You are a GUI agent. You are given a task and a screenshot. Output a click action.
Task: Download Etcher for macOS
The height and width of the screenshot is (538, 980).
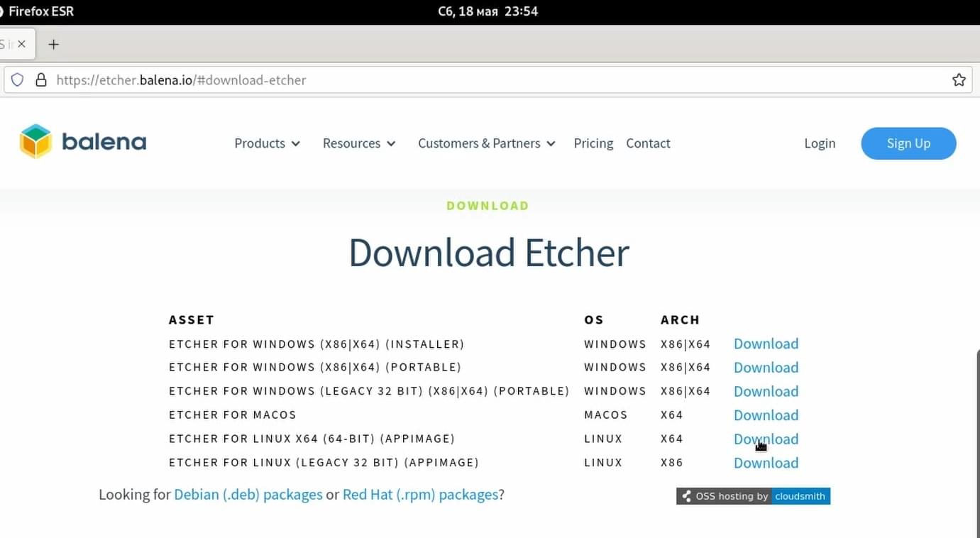766,415
